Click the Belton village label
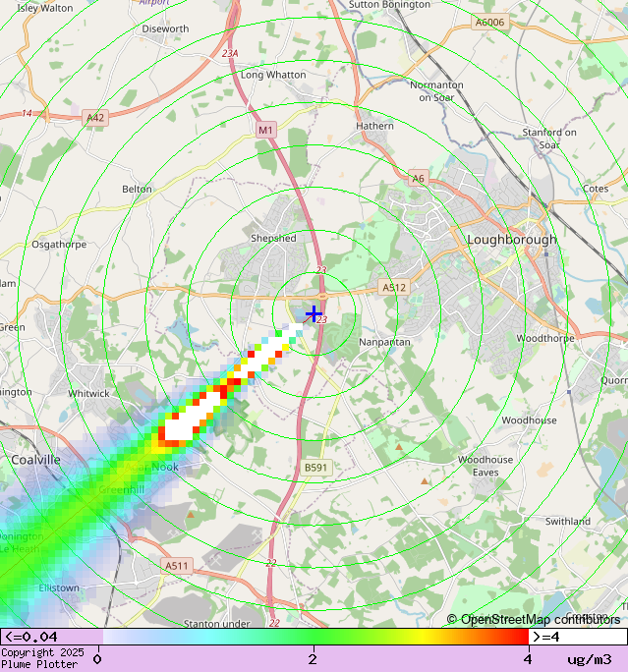 coord(137,189)
